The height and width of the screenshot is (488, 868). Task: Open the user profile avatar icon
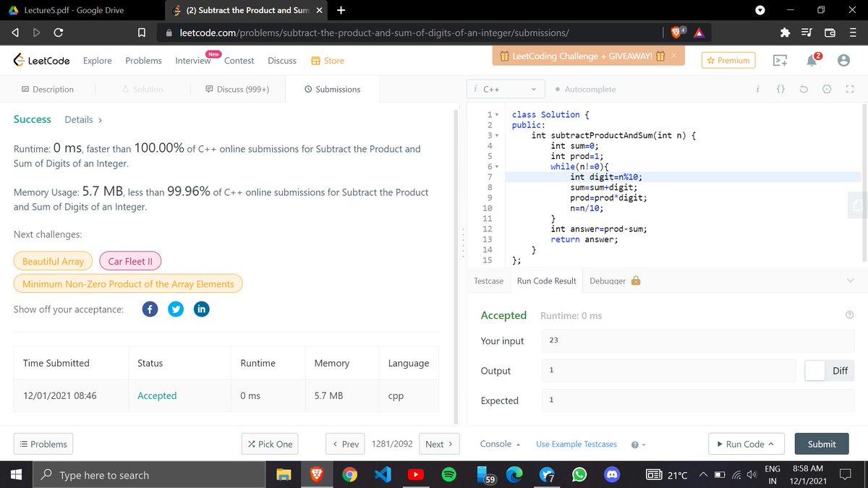pyautogui.click(x=843, y=61)
